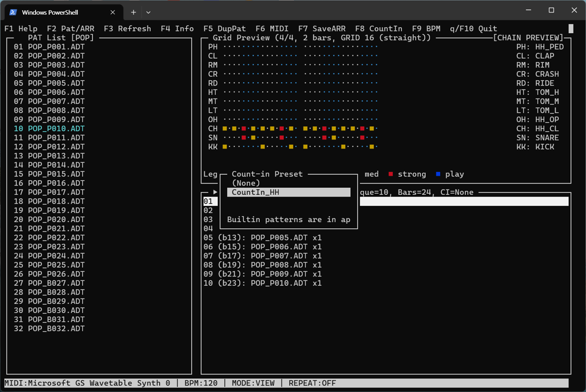
Task: Click the MODE:VIEW status indicator
Action: point(253,383)
